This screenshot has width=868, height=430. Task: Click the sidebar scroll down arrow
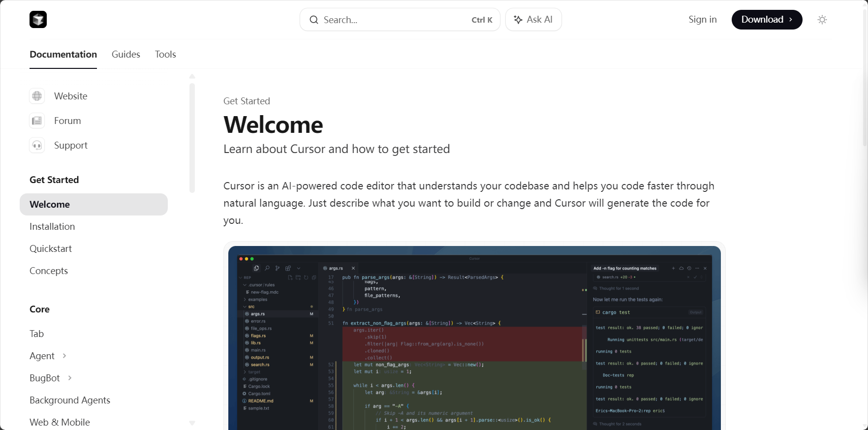click(192, 423)
